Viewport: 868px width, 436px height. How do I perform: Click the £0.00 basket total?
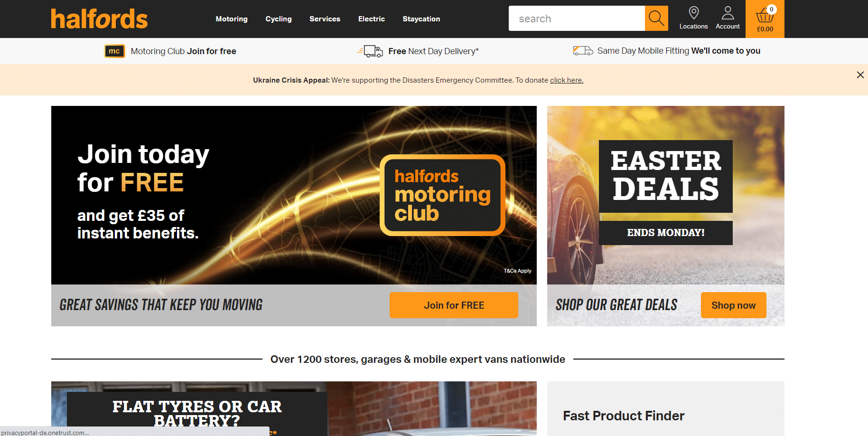[765, 29]
